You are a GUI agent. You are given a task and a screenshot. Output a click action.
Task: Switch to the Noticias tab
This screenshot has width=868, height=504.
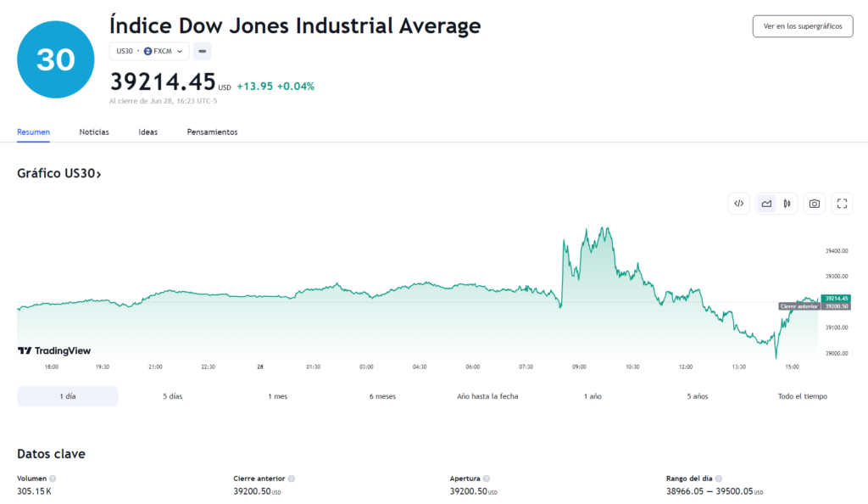[x=94, y=132]
